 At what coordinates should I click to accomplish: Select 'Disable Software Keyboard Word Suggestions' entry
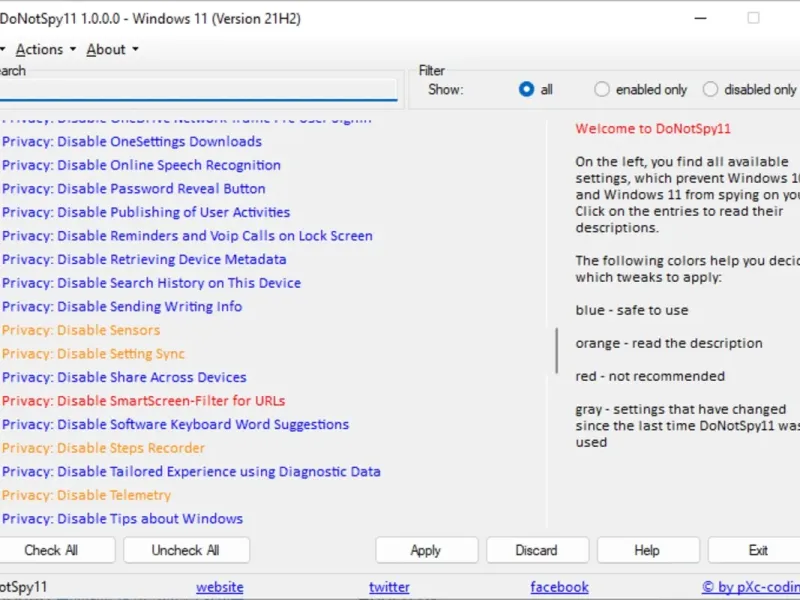coord(176,424)
